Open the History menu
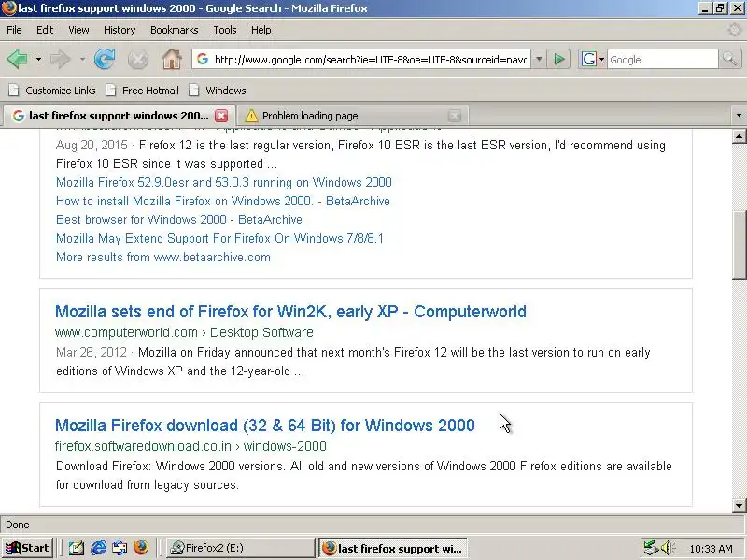 point(120,30)
